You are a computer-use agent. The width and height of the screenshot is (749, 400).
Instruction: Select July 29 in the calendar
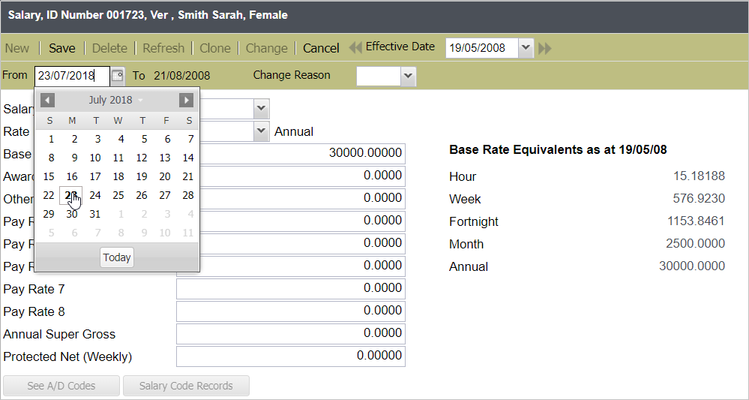click(49, 214)
